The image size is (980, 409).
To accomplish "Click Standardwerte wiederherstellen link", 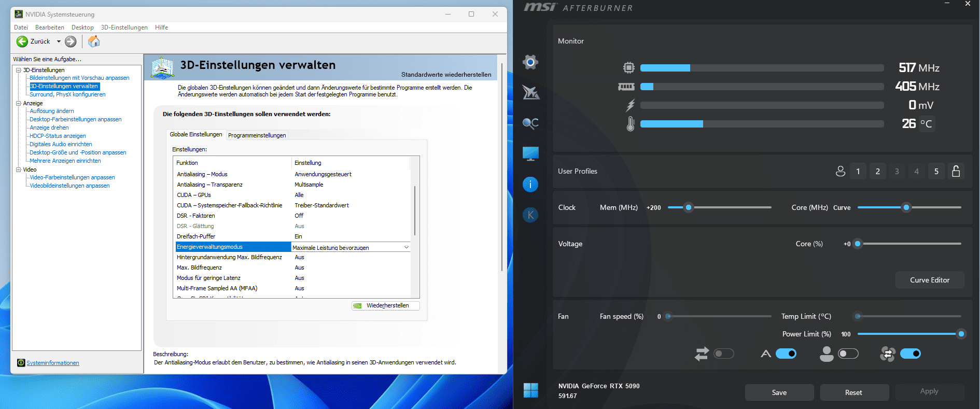I will click(x=446, y=75).
